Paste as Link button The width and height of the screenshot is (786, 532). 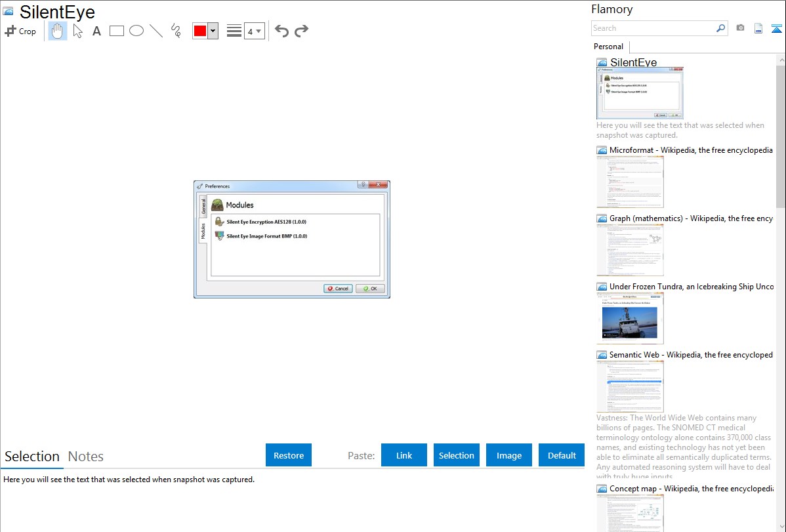[x=404, y=455]
